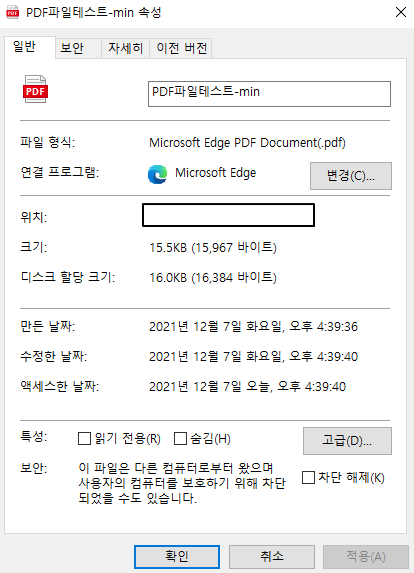The width and height of the screenshot is (414, 573).
Task: Click the 적용(A) button
Action: pos(366,557)
